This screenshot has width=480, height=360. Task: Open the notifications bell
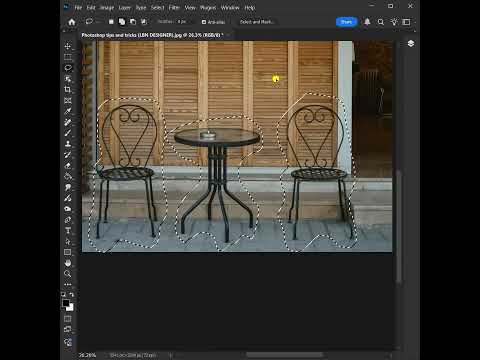click(x=367, y=22)
